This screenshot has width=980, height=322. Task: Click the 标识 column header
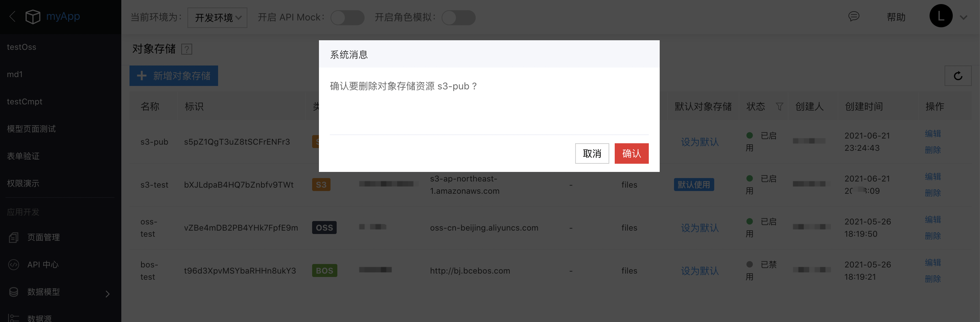[x=194, y=106]
